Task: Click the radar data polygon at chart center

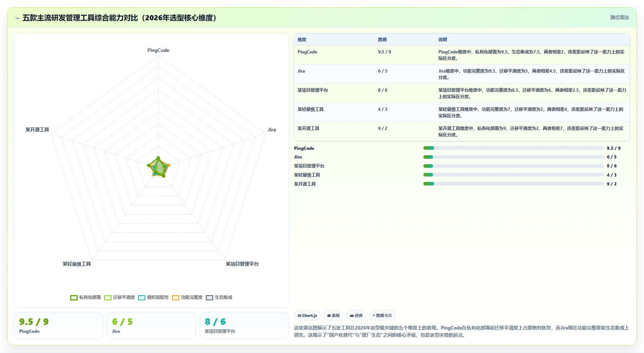Action: point(159,167)
